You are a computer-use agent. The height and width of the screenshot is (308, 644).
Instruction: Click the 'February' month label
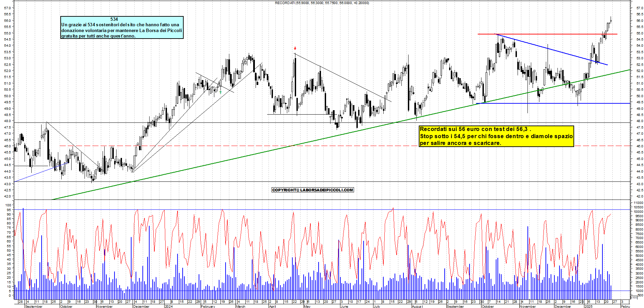[208, 306]
